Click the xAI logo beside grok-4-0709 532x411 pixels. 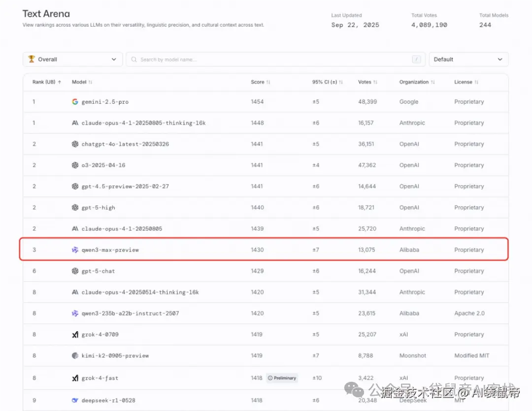(75, 335)
